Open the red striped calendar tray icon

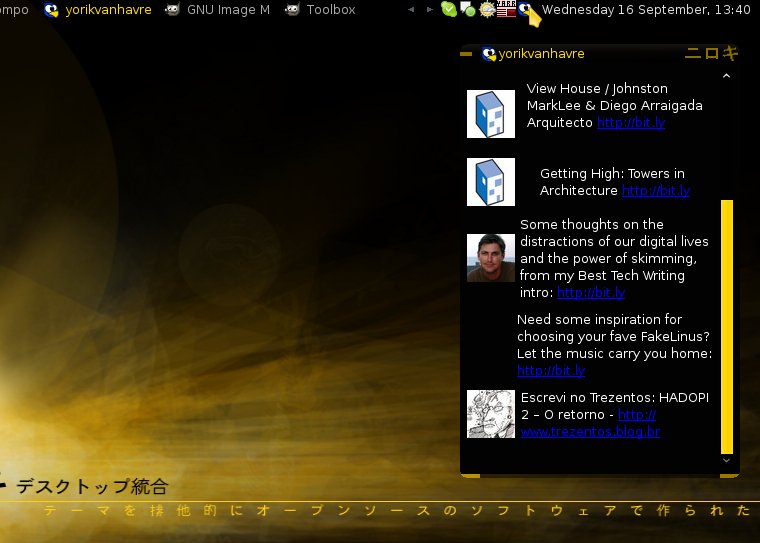(x=506, y=10)
